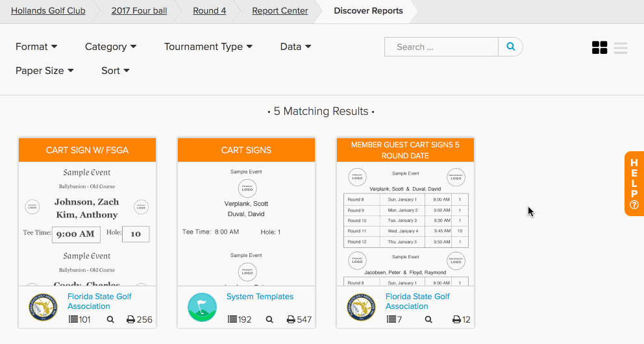Return to Report Center breadcrumb

click(280, 10)
